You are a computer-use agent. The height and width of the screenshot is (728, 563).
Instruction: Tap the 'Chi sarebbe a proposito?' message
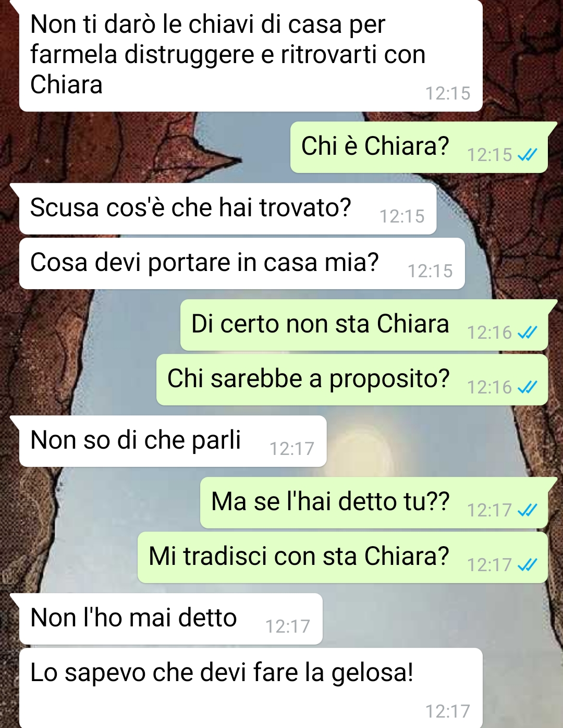(352, 380)
